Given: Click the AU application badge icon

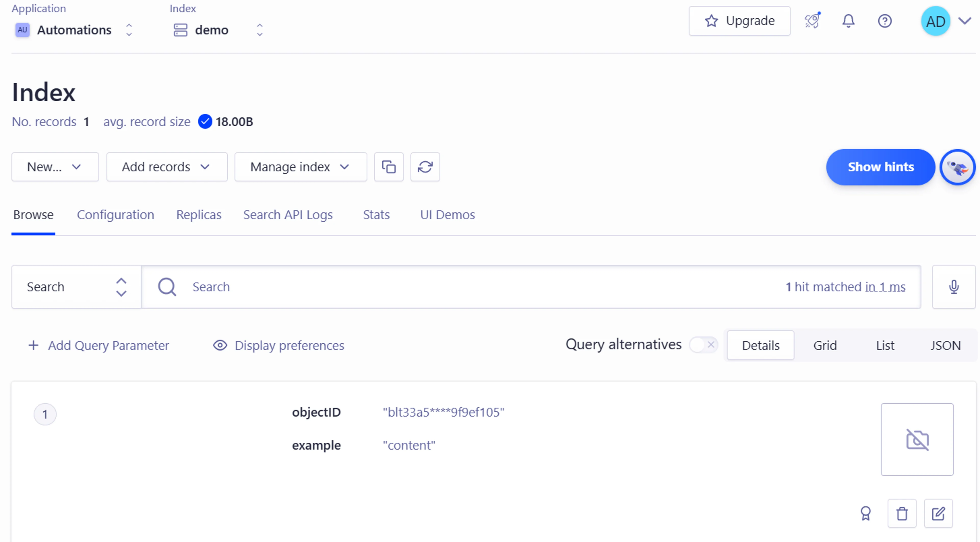Looking at the screenshot, I should coord(22,30).
